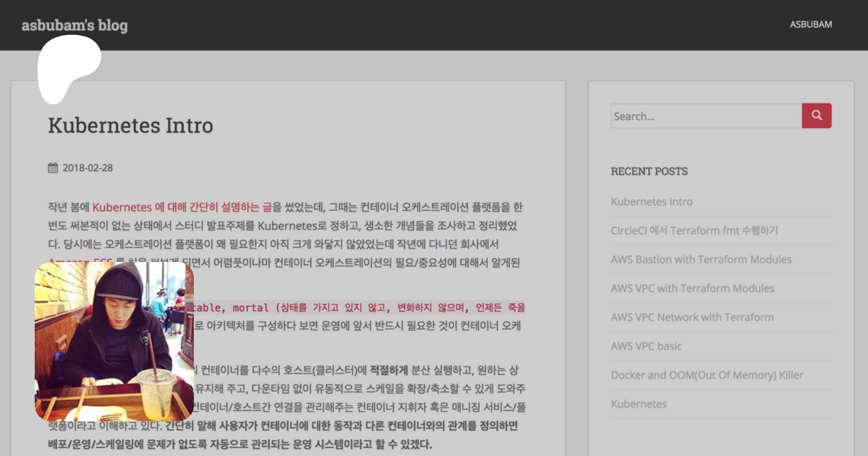The height and width of the screenshot is (456, 868).
Task: Open the Kubernetes post in the sidebar
Action: tap(638, 404)
